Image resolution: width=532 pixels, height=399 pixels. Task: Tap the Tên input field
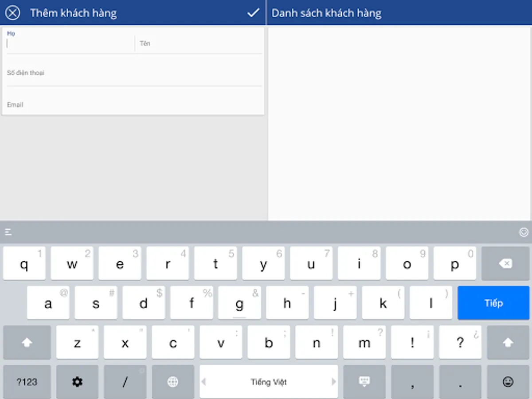click(199, 43)
